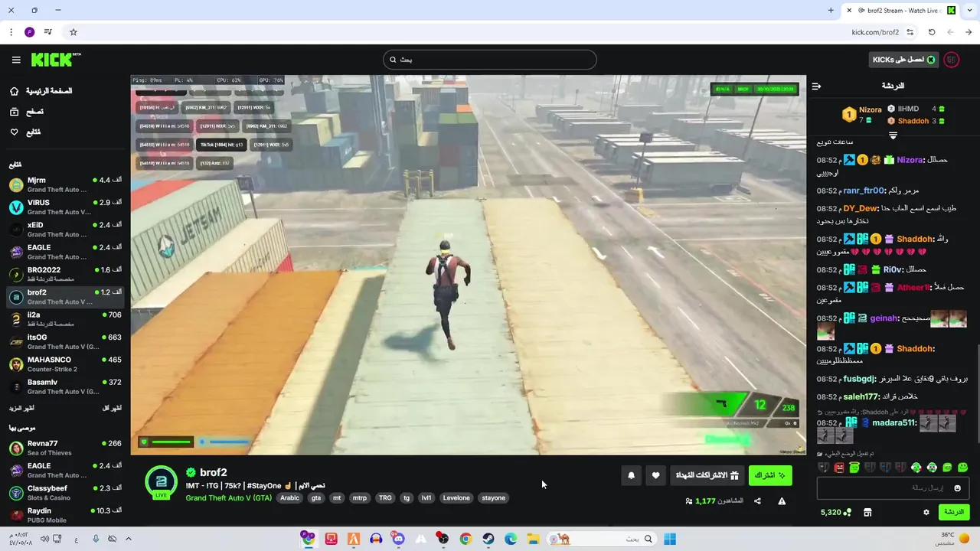Viewport: 980px width, 551px height.
Task: Open Revna77 recommended channel
Action: pyautogui.click(x=65, y=448)
